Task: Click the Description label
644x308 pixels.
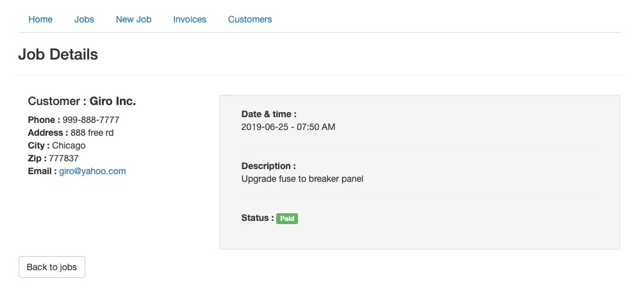Action: [268, 166]
